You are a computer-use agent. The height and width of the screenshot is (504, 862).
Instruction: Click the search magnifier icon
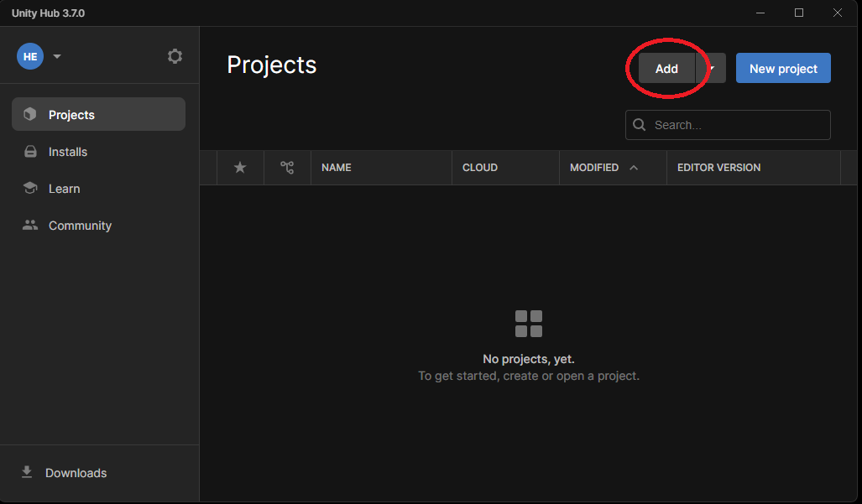[x=639, y=125]
